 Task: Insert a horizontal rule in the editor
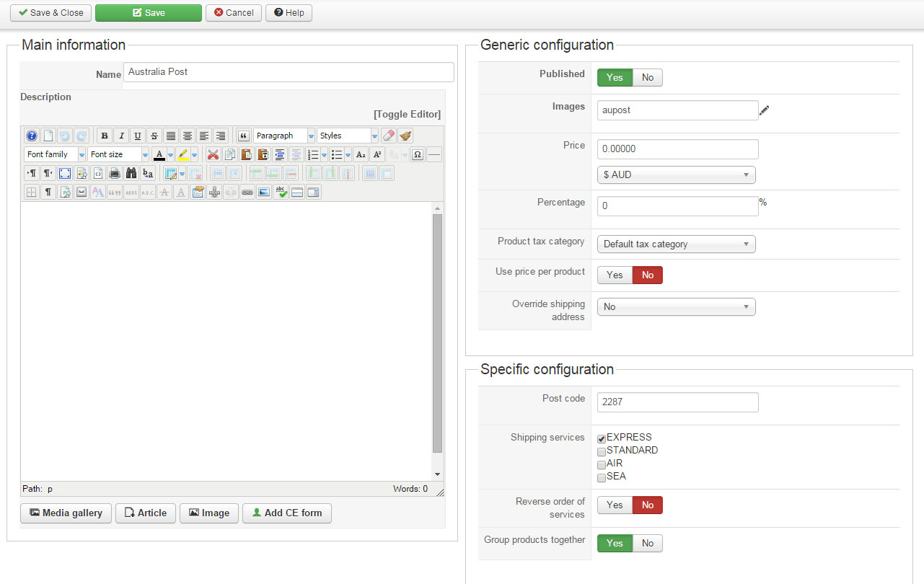pos(434,154)
